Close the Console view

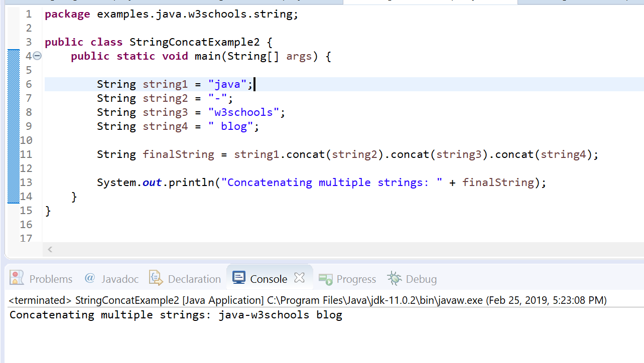pos(300,277)
